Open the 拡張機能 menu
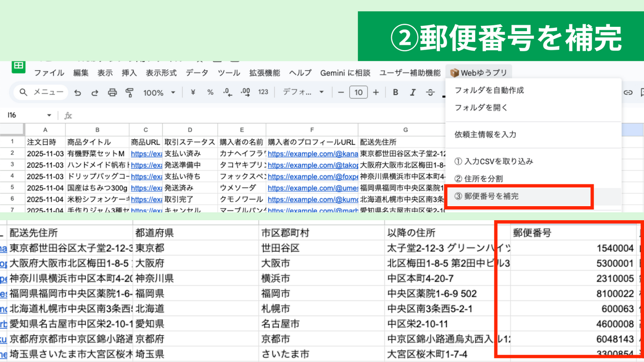 pos(264,73)
